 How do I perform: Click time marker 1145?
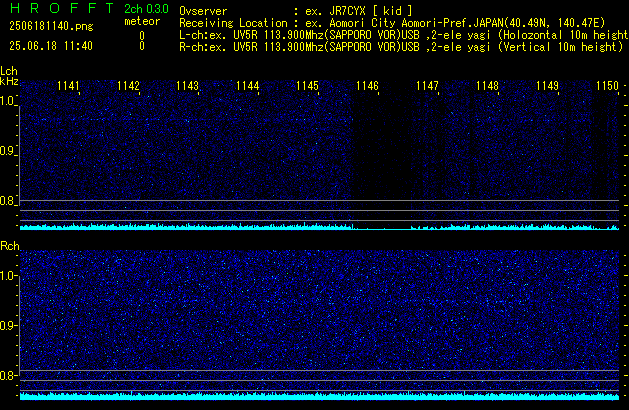tap(307, 86)
